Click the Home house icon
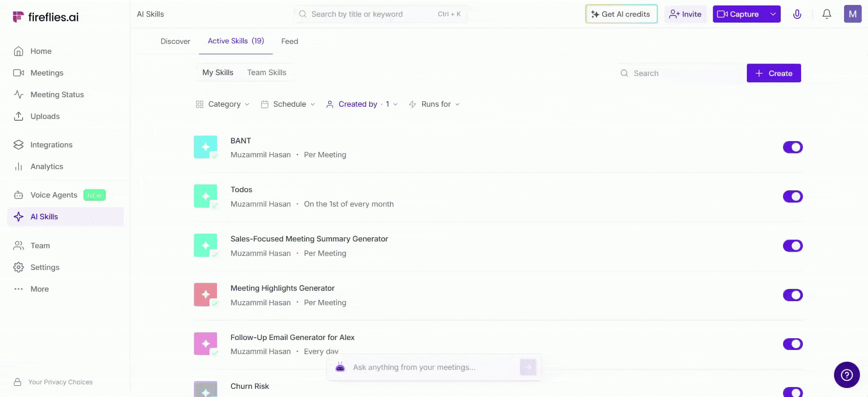Image resolution: width=868 pixels, height=397 pixels. pos(19,51)
